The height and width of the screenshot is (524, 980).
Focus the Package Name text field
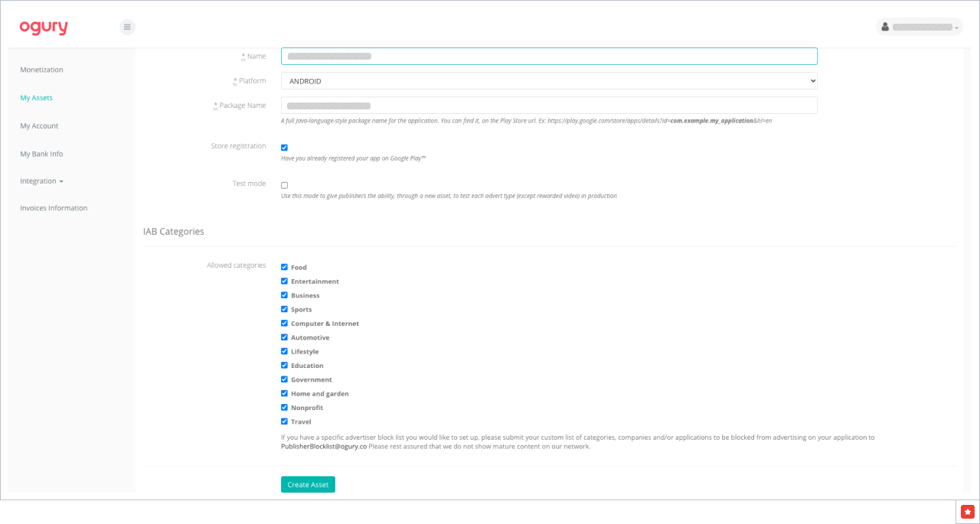549,106
